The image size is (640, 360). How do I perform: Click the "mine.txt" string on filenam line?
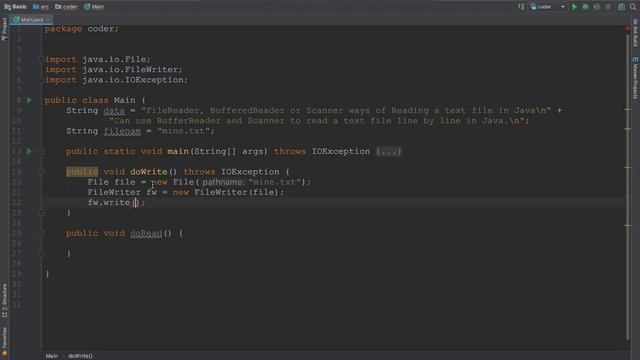[x=183, y=131]
